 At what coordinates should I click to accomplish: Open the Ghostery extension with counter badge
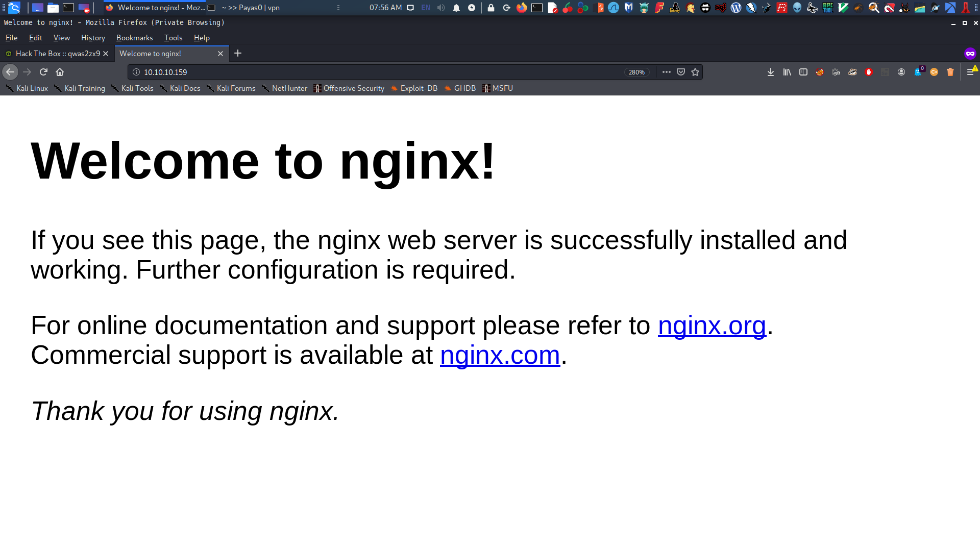pos(918,71)
